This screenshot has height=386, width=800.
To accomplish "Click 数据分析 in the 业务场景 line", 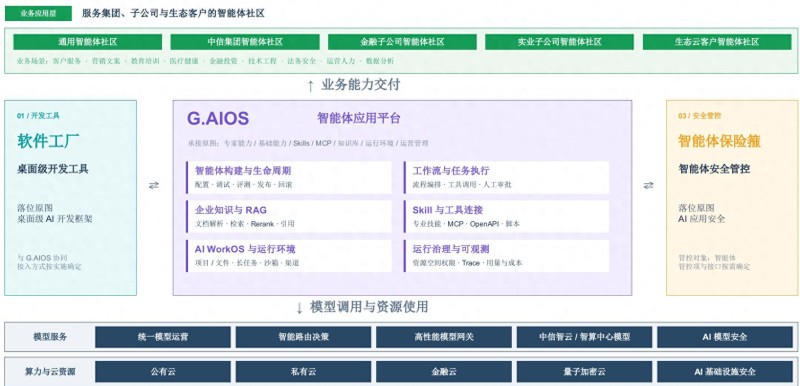I will click(380, 61).
